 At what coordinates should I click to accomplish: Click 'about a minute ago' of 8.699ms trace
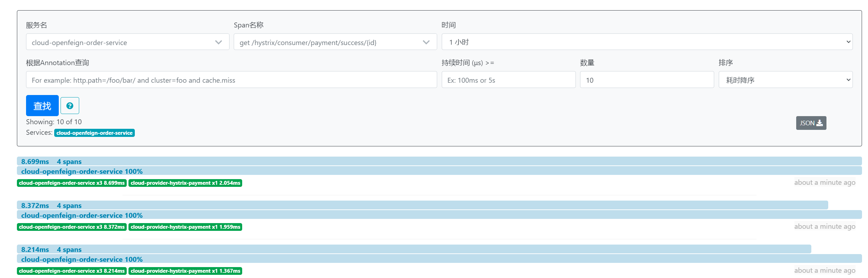(x=825, y=182)
